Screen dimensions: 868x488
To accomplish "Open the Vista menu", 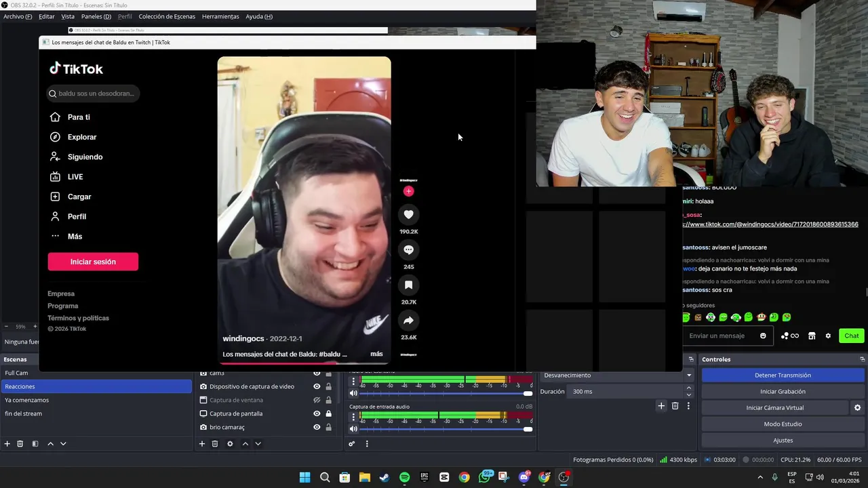I will click(68, 16).
